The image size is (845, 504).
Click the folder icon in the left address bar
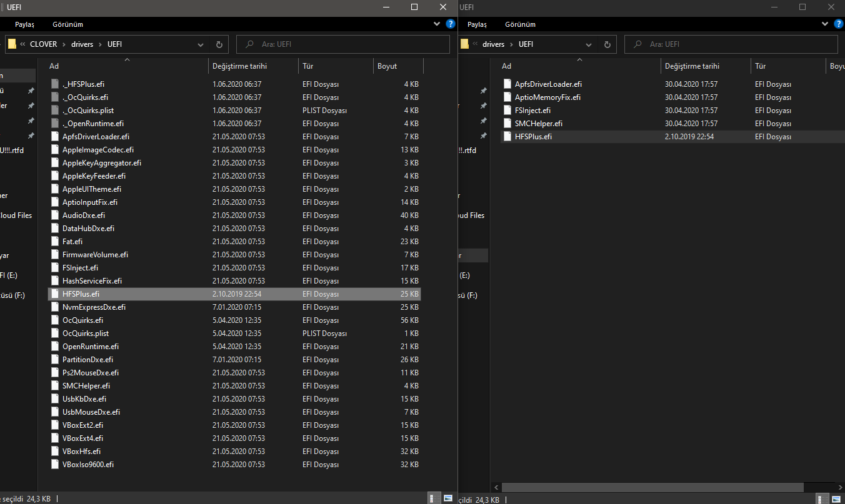pyautogui.click(x=12, y=44)
